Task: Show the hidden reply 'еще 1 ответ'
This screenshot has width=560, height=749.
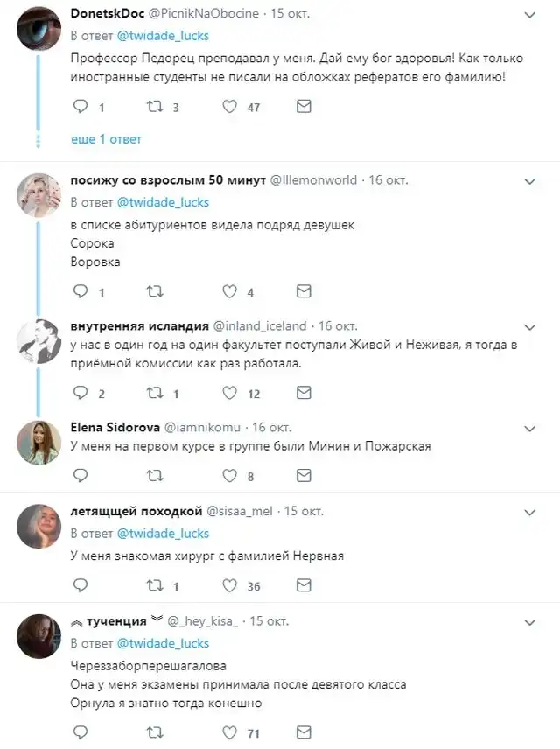Action: point(106,139)
